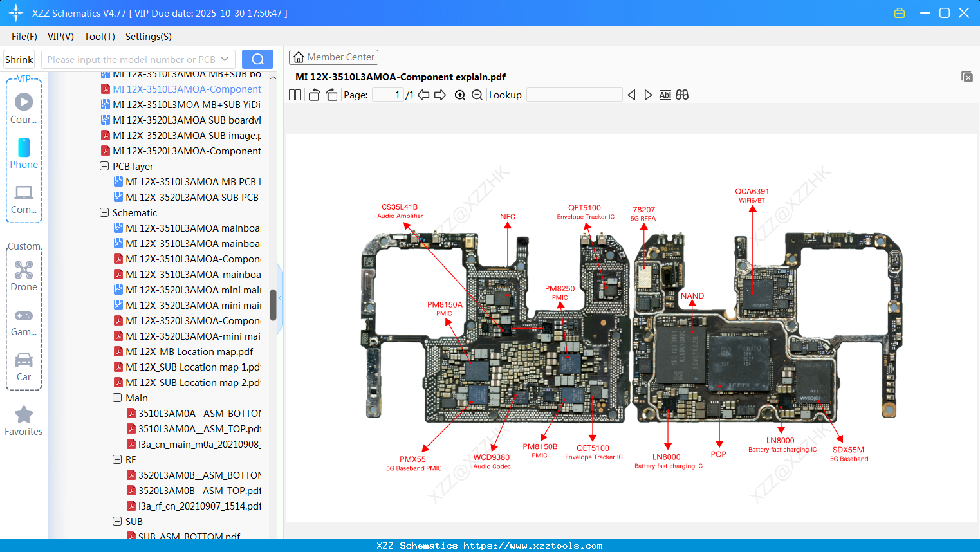The image size is (980, 552).
Task: Click the Course play icon in VIP panel
Action: 24,101
